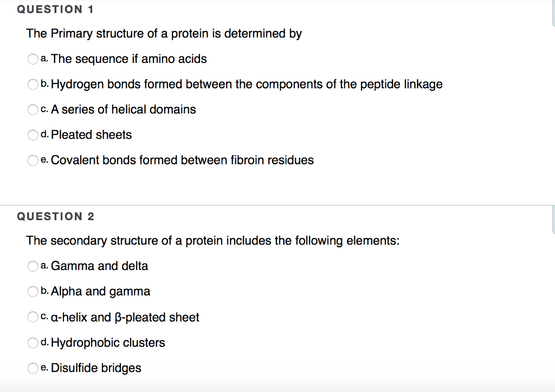Image resolution: width=555 pixels, height=392 pixels.
Task: Click the divider between the two questions
Action: [x=277, y=204]
